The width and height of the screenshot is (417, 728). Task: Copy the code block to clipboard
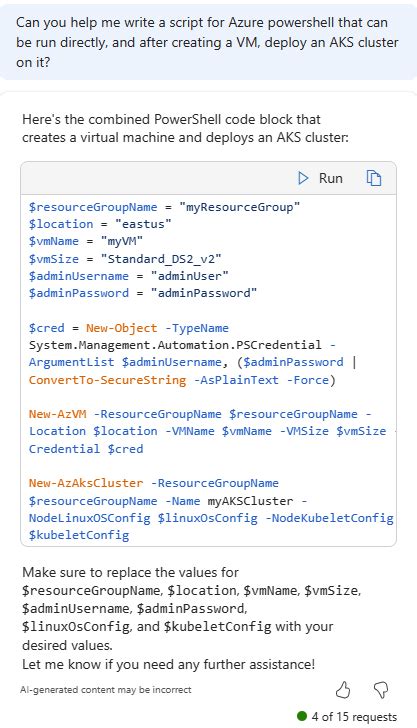(x=374, y=178)
